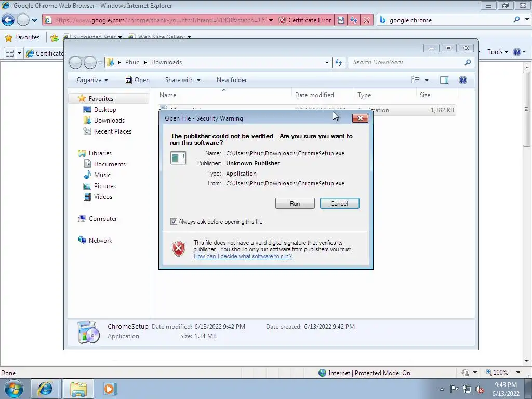Click the Windows Media Player taskbar icon

pos(110,389)
